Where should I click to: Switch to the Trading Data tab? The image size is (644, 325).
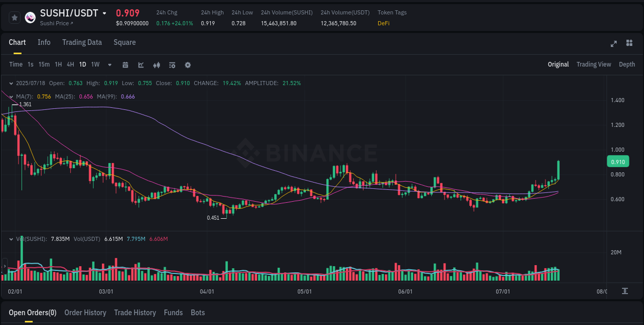[82, 42]
